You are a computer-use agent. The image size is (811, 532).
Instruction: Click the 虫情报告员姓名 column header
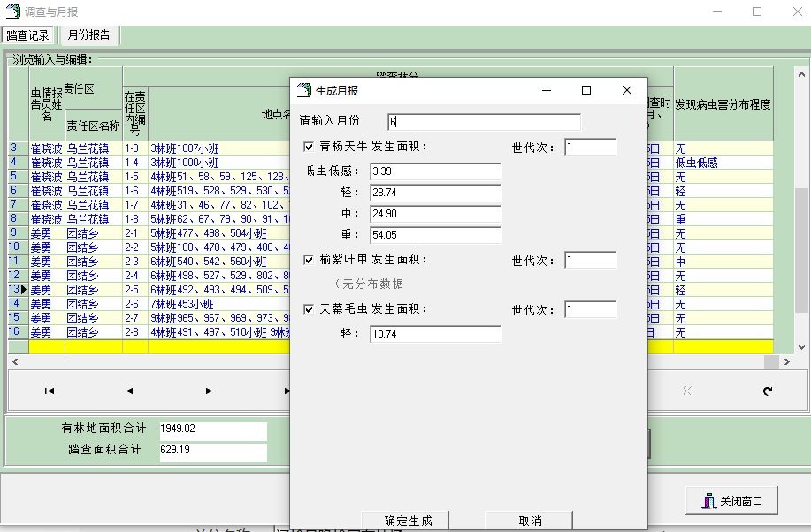47,104
